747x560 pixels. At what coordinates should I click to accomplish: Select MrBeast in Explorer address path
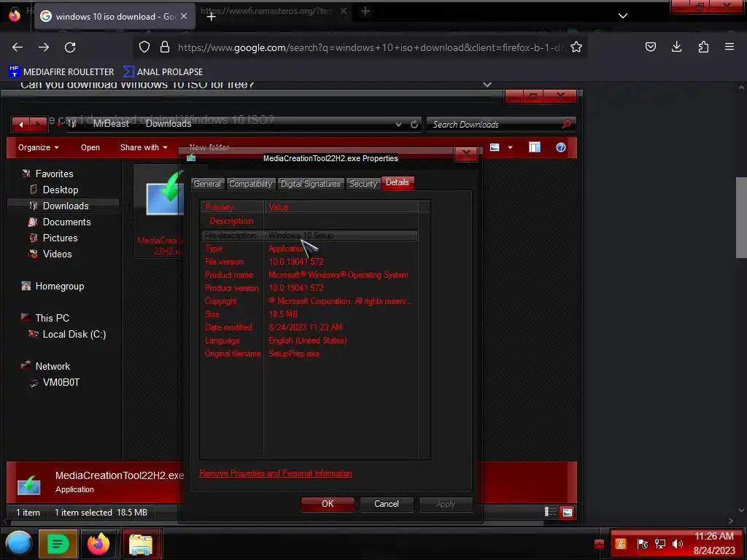pyautogui.click(x=111, y=124)
